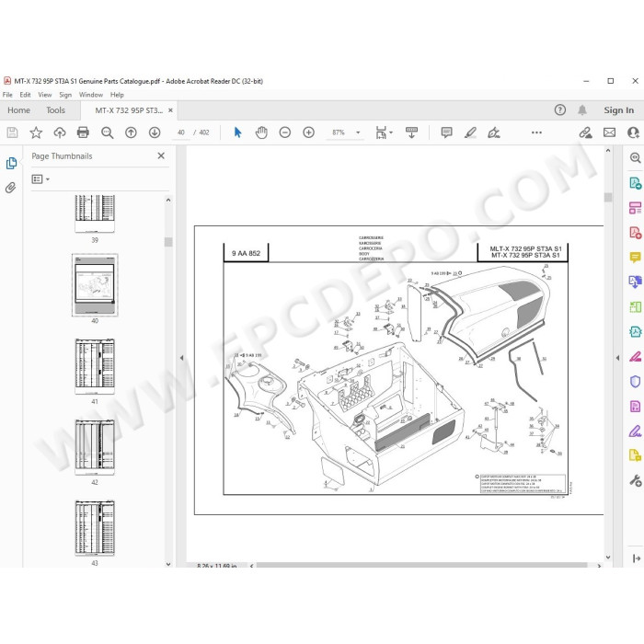Add a sticky note comment
The image size is (644, 644).
tap(446, 132)
